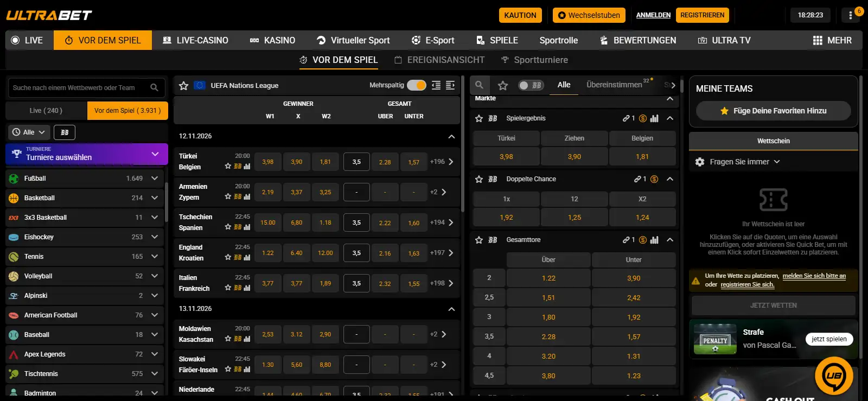Open the three-dot menu in header
Screen dimensions: 868x401
(850, 15)
